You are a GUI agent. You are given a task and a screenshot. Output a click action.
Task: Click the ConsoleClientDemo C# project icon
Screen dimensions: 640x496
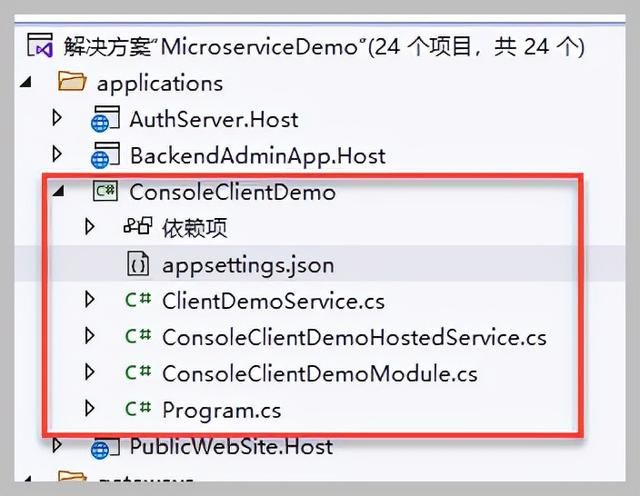tap(105, 191)
